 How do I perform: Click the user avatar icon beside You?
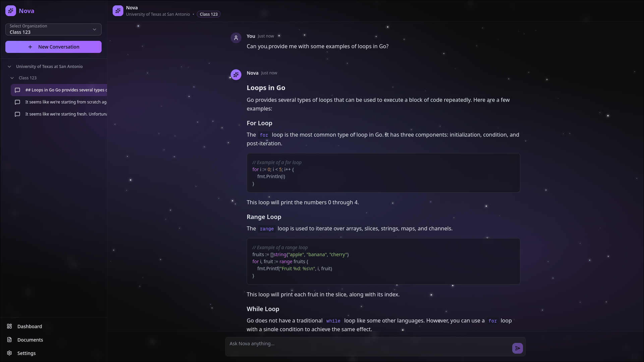pyautogui.click(x=236, y=38)
